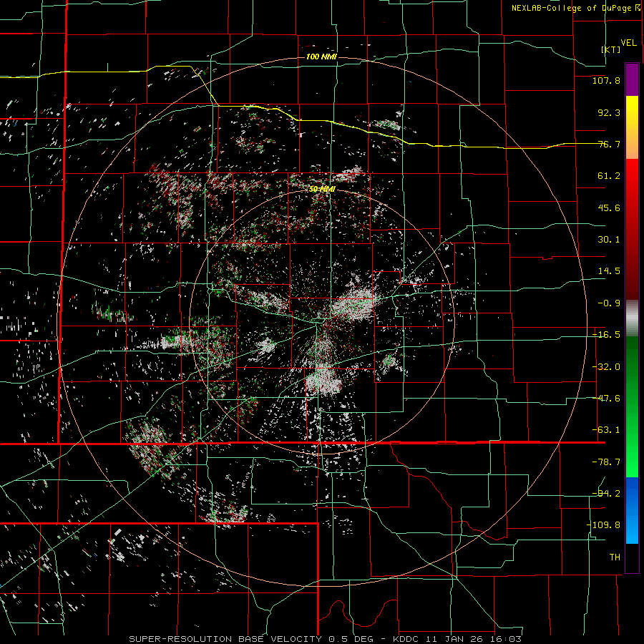Pick the red segment of the color bar
The height and width of the screenshot is (644, 644).
coord(632,229)
